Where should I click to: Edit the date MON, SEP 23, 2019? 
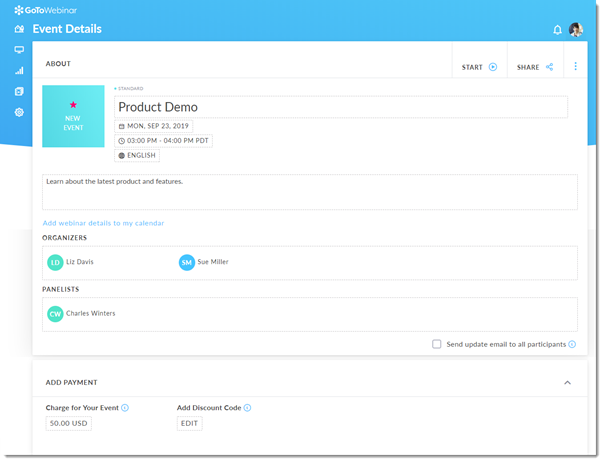[x=153, y=126]
